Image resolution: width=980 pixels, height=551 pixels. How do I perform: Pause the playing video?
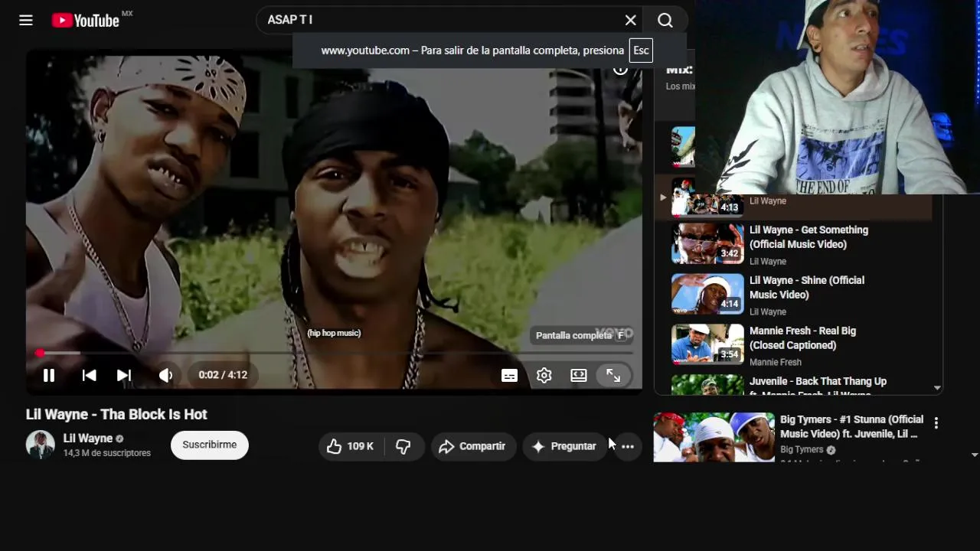(x=49, y=375)
